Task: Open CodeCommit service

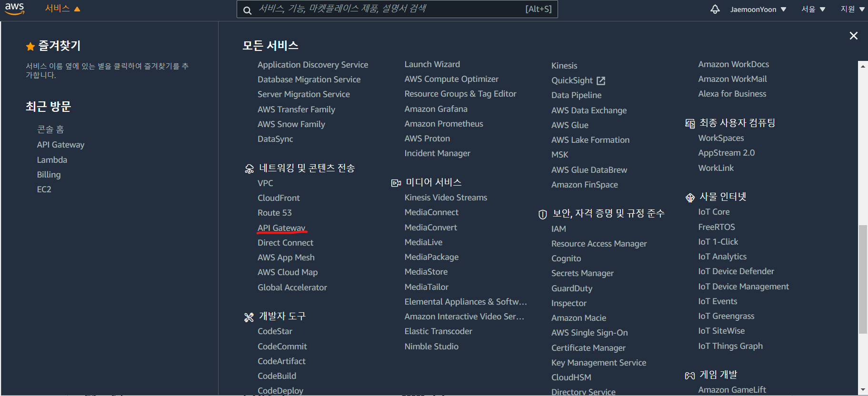Action: tap(282, 346)
